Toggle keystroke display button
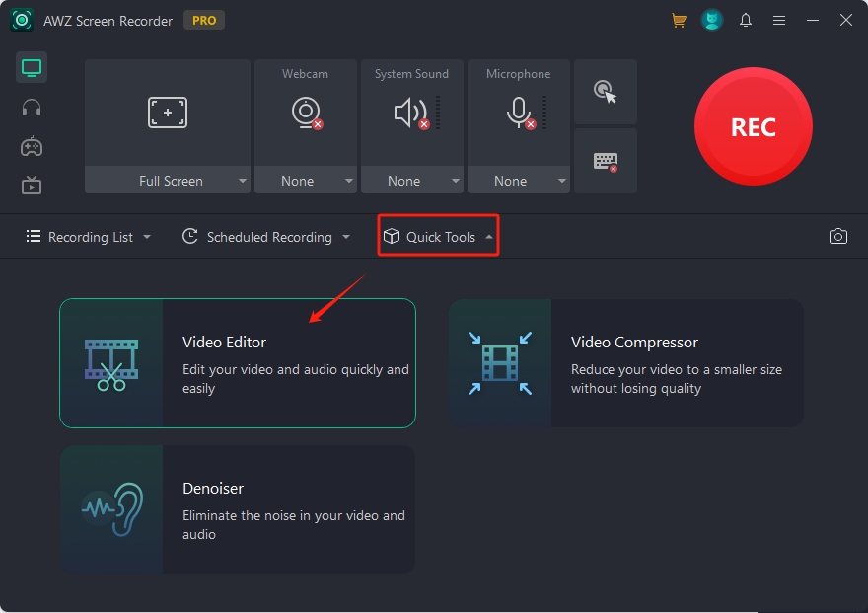Viewport: 868px width, 613px height. [606, 161]
